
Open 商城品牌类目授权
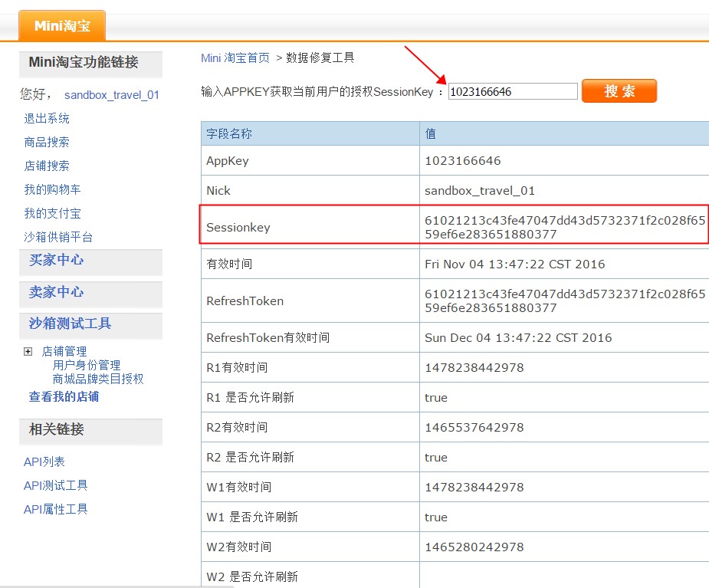pos(98,379)
